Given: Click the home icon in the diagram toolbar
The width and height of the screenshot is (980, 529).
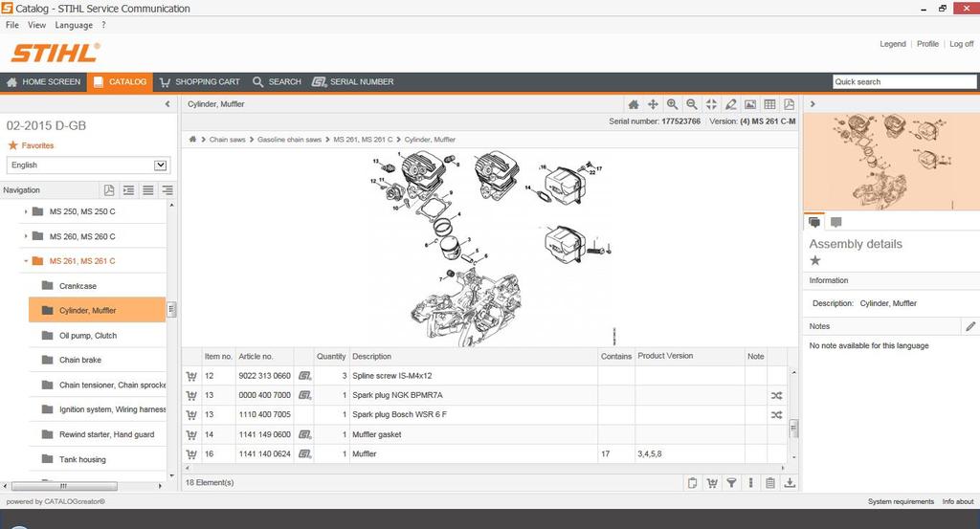Looking at the screenshot, I should [x=634, y=104].
